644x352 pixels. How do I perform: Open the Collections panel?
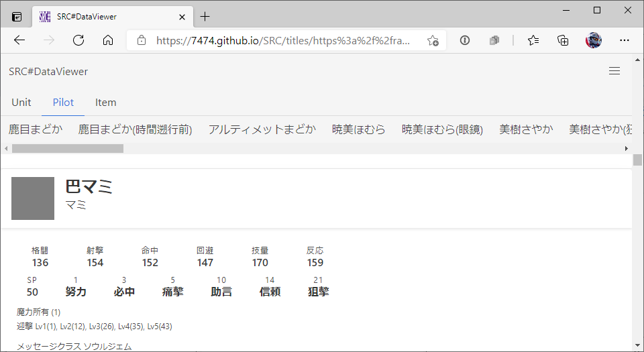[x=563, y=40]
